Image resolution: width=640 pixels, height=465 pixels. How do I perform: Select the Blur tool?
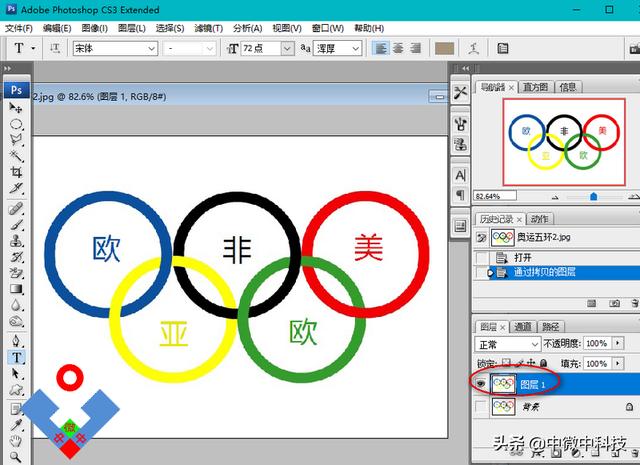[16, 305]
